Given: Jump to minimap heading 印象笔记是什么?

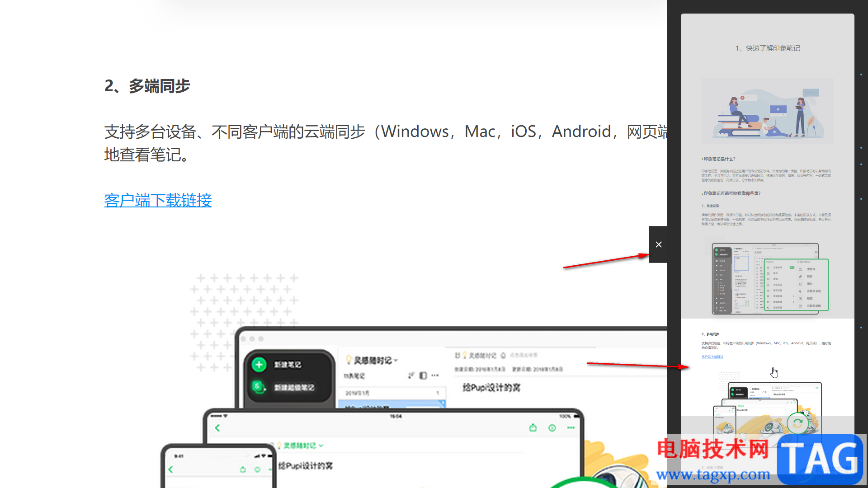Looking at the screenshot, I should pos(719,159).
